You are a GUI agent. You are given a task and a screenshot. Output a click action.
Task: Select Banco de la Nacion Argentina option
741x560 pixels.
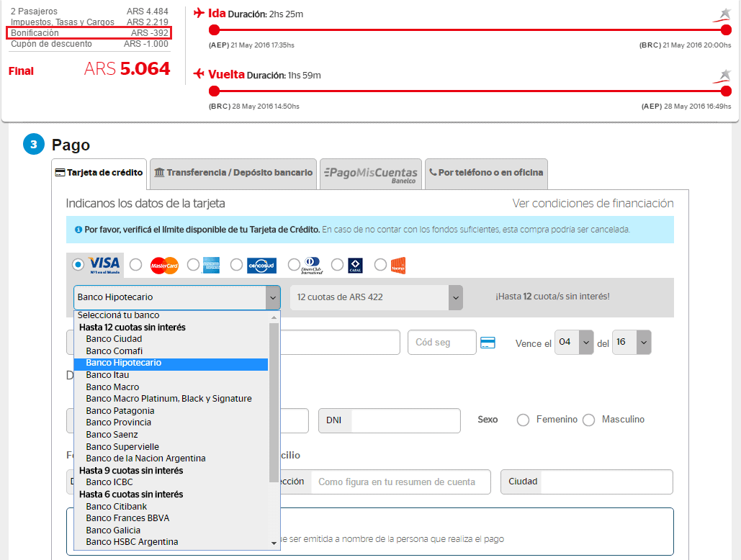click(x=171, y=459)
